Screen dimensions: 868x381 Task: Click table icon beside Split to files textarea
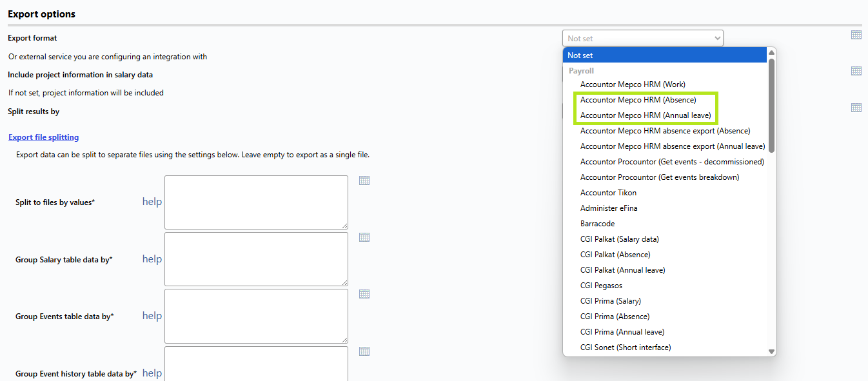(x=364, y=181)
